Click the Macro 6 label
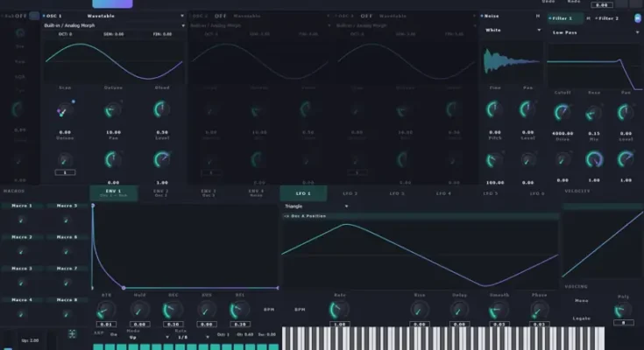Viewport: 644px width, 350px height. click(x=67, y=237)
